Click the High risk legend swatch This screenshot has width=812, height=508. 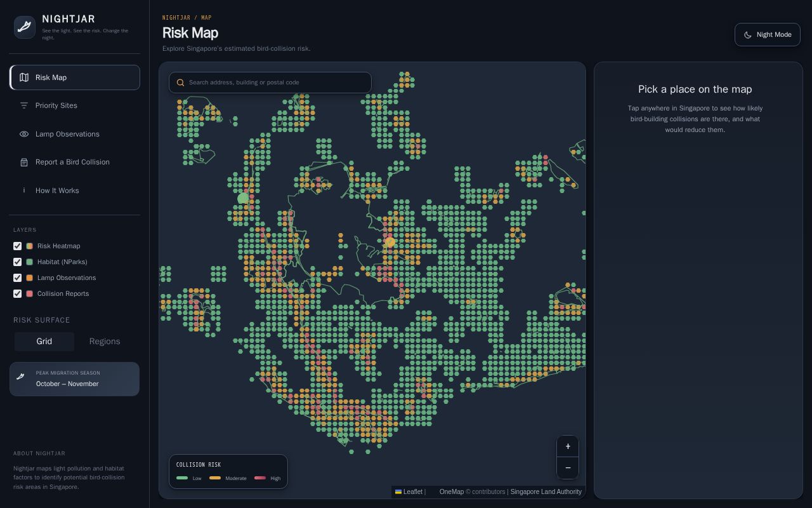click(260, 478)
